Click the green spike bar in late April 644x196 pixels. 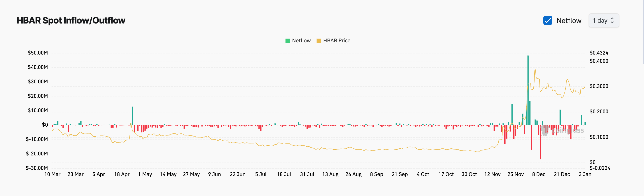(x=133, y=116)
